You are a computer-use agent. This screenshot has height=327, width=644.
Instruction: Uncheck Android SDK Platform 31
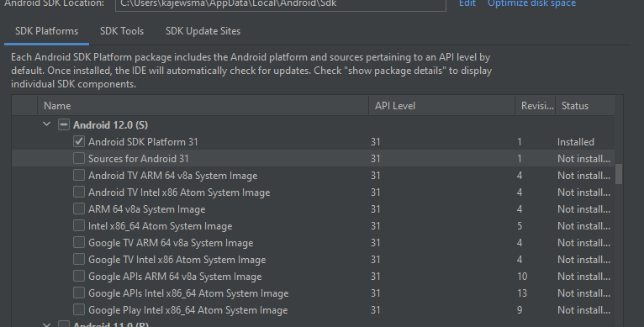point(79,141)
